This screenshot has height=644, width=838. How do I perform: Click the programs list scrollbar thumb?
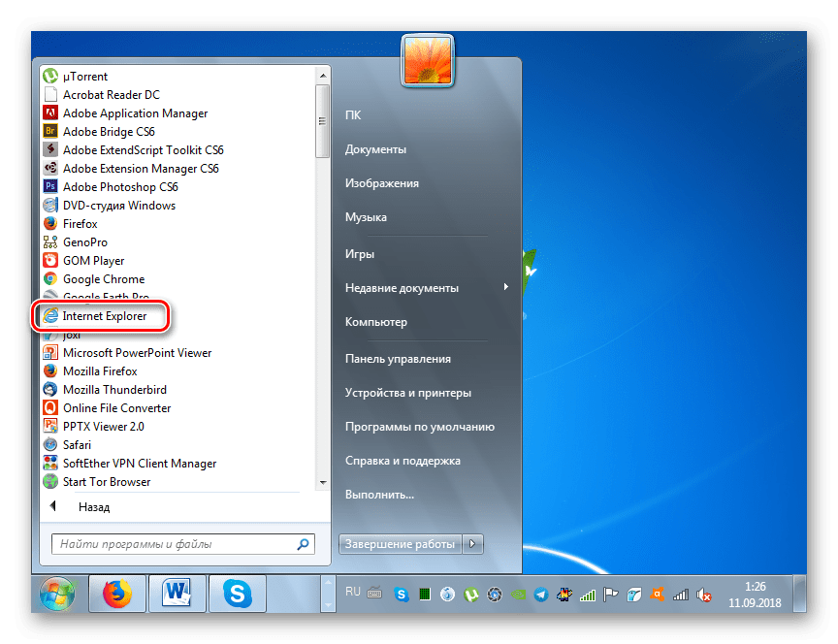click(x=322, y=121)
